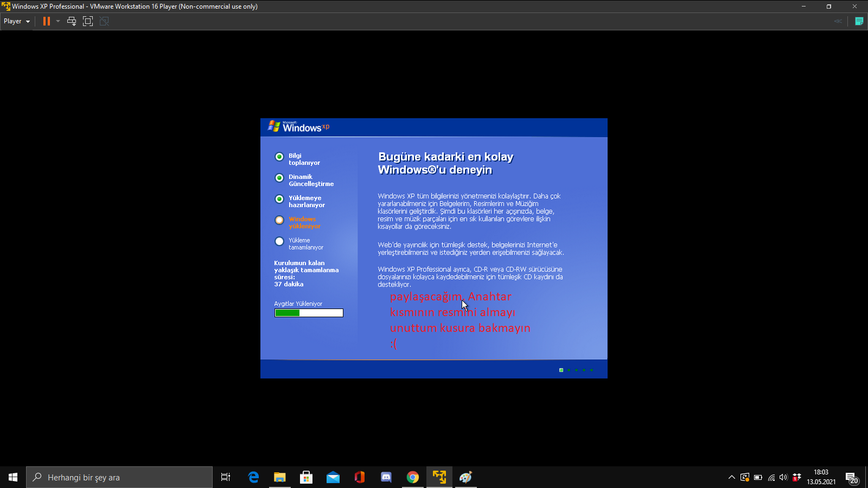The image size is (868, 488).
Task: Launch Microsoft Edge from the taskbar
Action: 253,477
